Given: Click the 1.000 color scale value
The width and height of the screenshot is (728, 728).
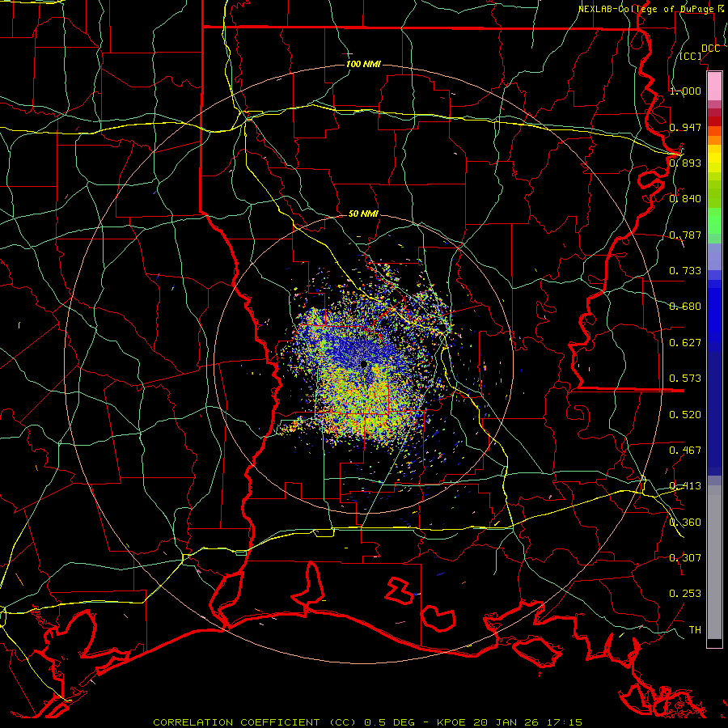Looking at the screenshot, I should click(685, 91).
